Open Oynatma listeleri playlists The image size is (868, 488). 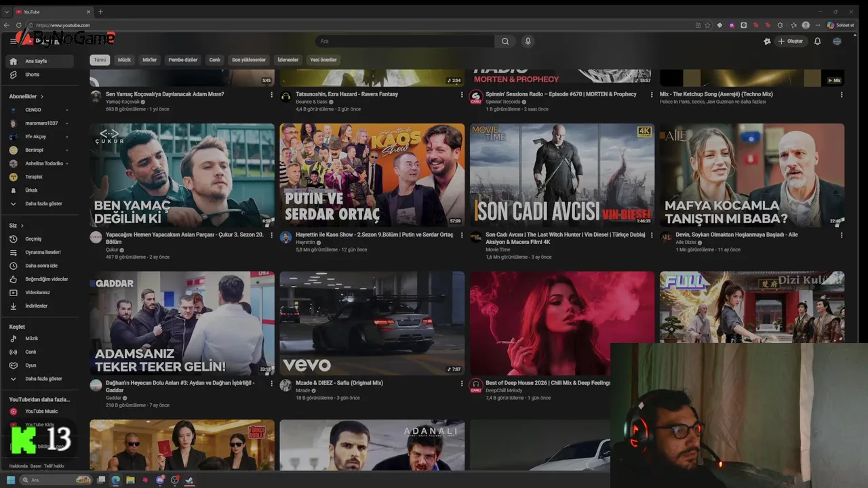coord(40,252)
